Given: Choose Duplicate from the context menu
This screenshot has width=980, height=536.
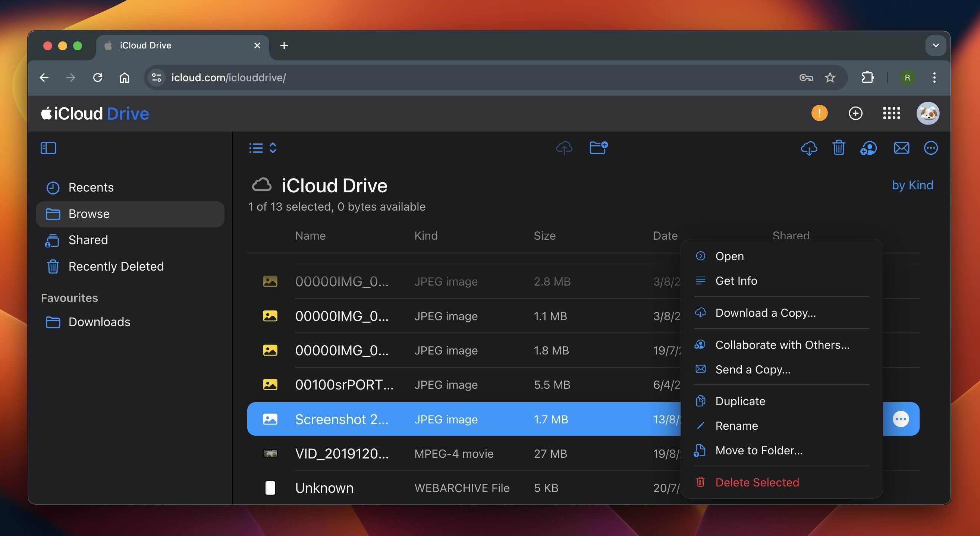Looking at the screenshot, I should [781, 401].
